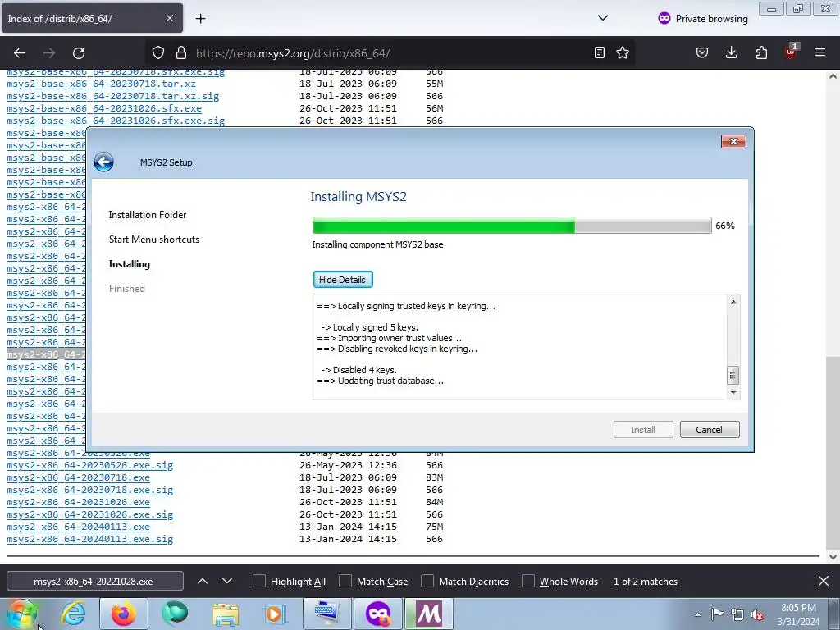Select the Finished step label
The image size is (840, 630).
pos(127,289)
